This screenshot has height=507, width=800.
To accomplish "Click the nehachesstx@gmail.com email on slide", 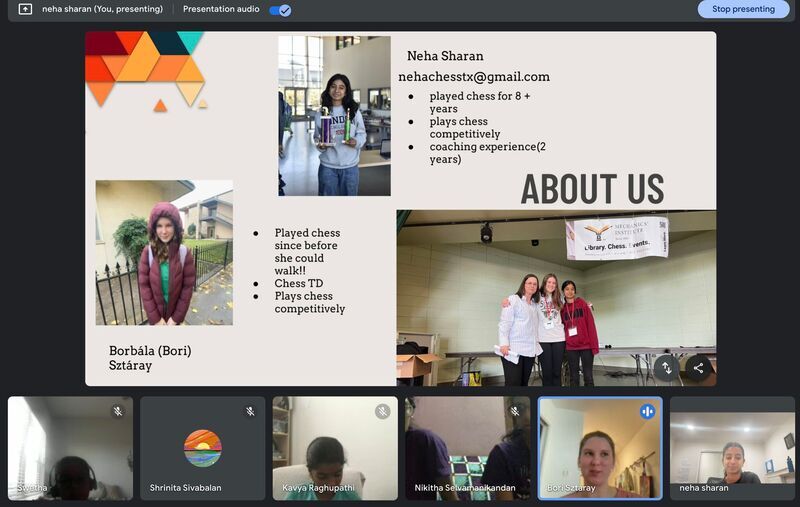I will pos(474,77).
